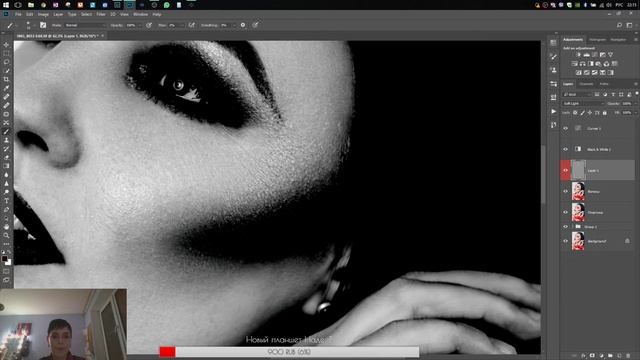This screenshot has width=640, height=360.
Task: Select the Zoom tool
Action: click(6, 236)
